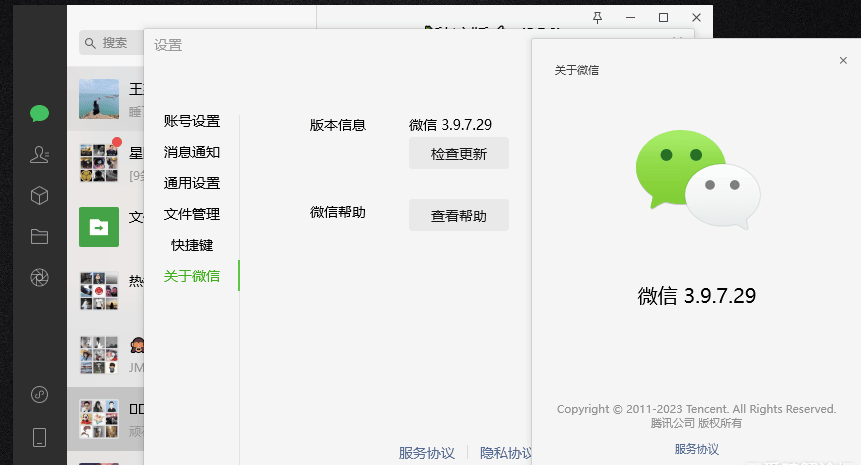Open 服务协议 link in Settings window

[427, 453]
